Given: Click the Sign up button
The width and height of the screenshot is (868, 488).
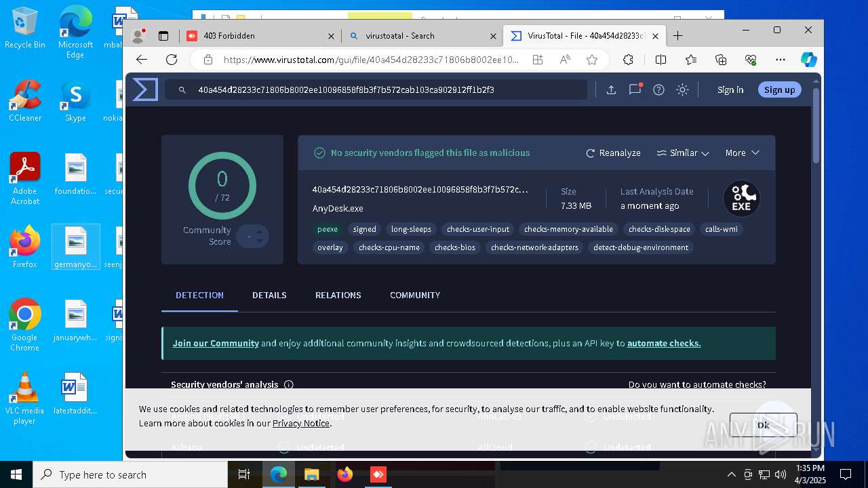Looking at the screenshot, I should (779, 89).
